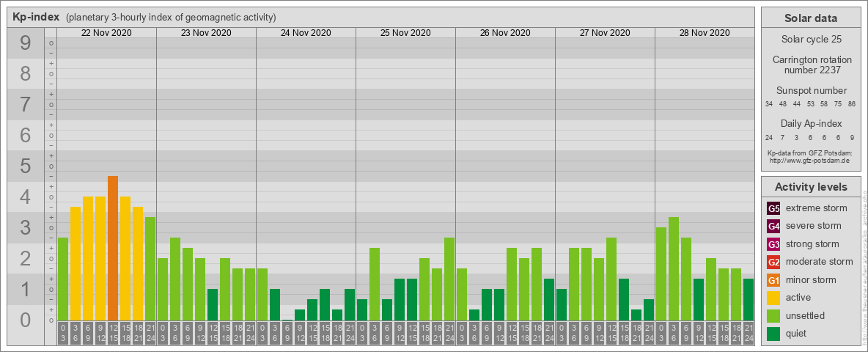Click the 25 Nov 21-24 hour bar
The width and height of the screenshot is (868, 352).
[449, 279]
